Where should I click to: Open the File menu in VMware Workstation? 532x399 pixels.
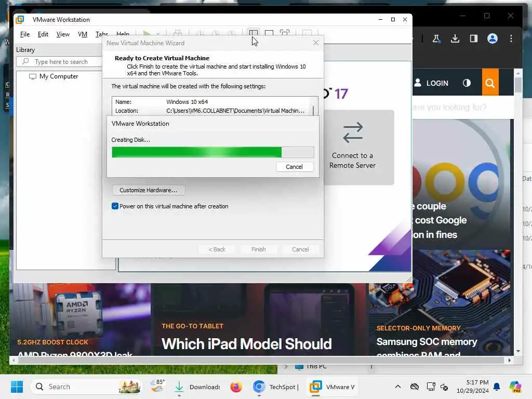tap(25, 34)
